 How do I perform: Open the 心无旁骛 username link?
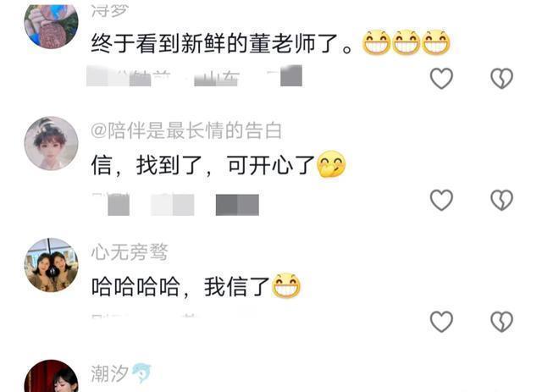[130, 252]
